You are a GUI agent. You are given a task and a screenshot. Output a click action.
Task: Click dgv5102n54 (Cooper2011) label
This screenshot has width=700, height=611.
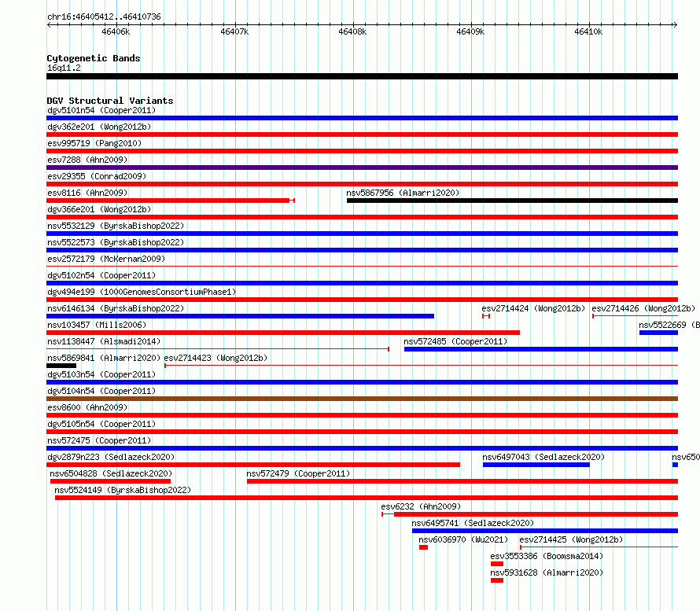coord(101,275)
